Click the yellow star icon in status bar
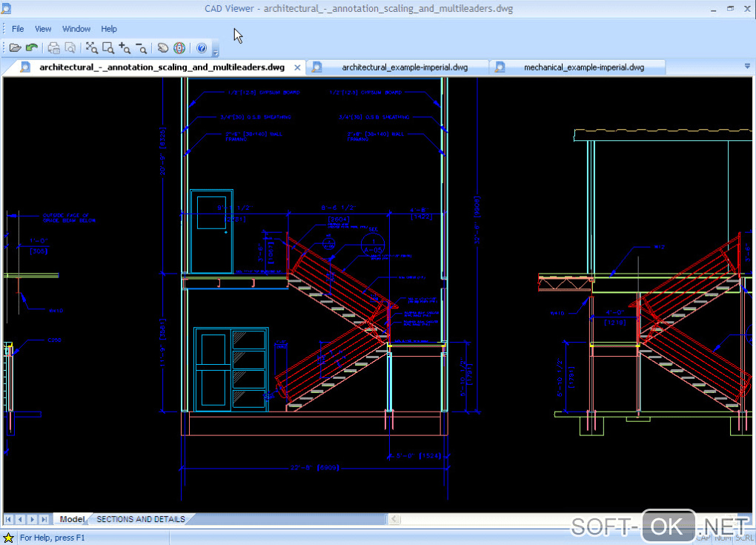756x545 pixels. click(x=8, y=538)
